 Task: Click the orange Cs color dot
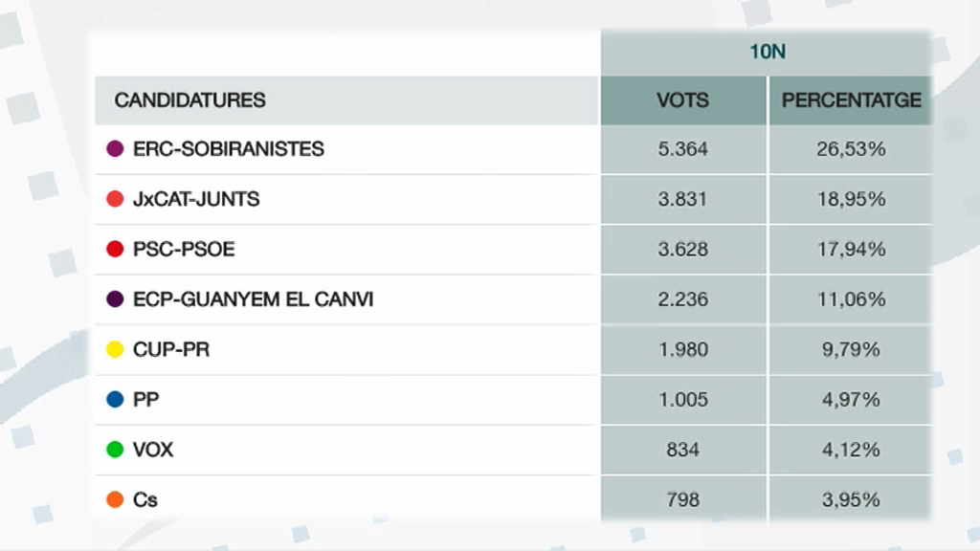point(115,499)
